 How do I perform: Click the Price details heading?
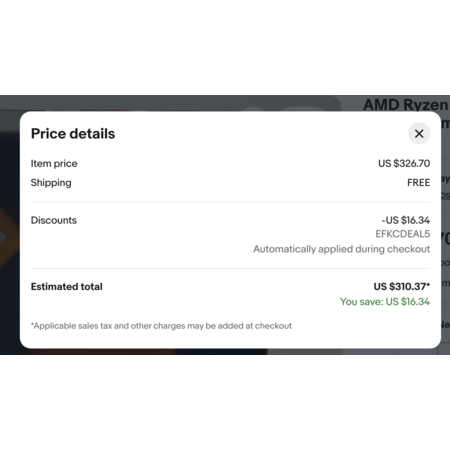click(73, 134)
